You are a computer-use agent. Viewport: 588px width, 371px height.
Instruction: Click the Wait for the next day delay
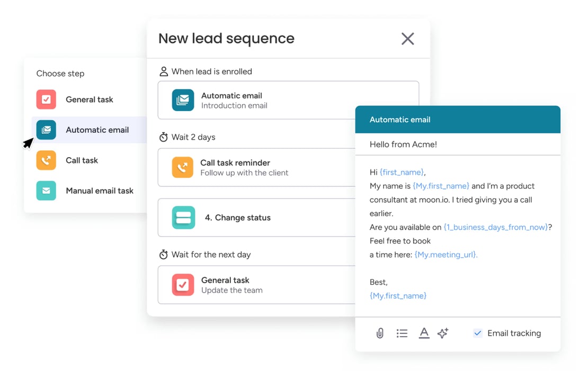210,255
